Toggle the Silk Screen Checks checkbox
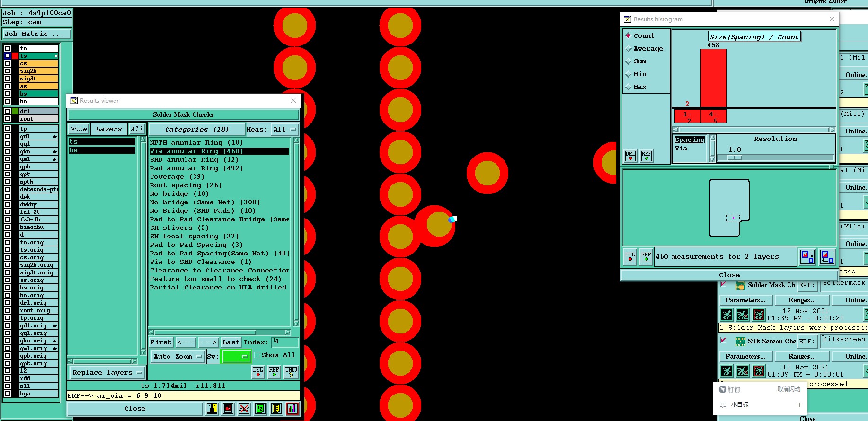 [723, 340]
